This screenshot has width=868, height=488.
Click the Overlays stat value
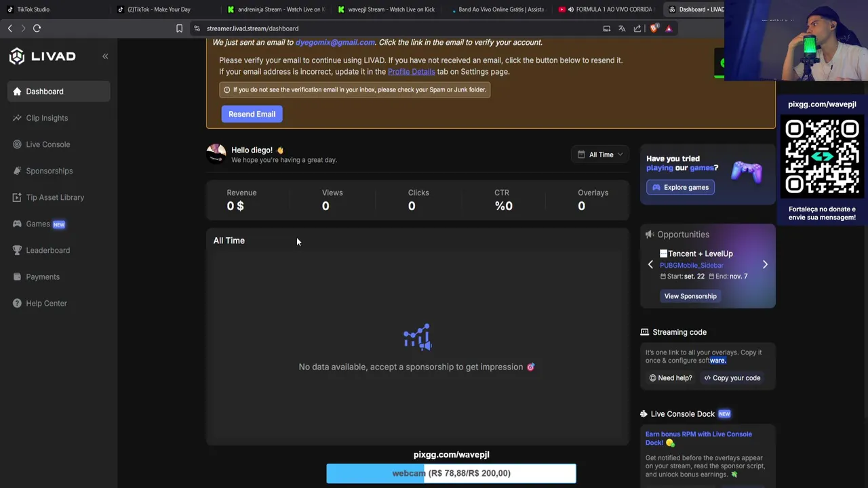(581, 206)
